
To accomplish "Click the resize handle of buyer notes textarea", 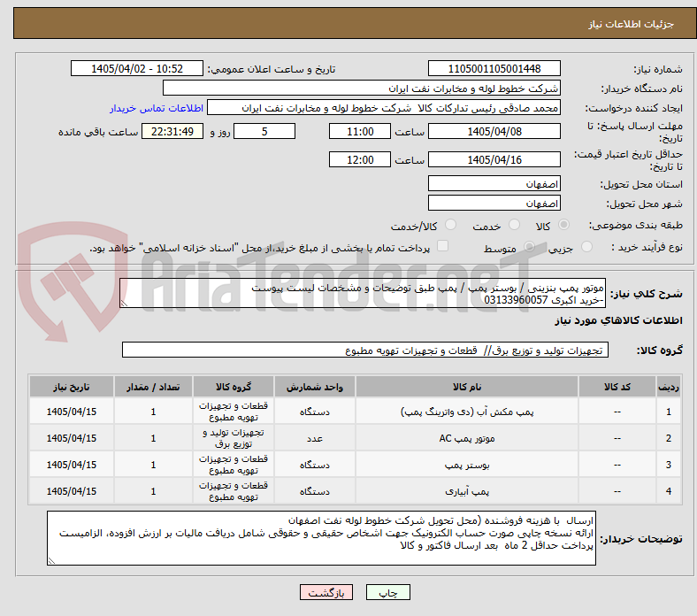I will 51,561.
